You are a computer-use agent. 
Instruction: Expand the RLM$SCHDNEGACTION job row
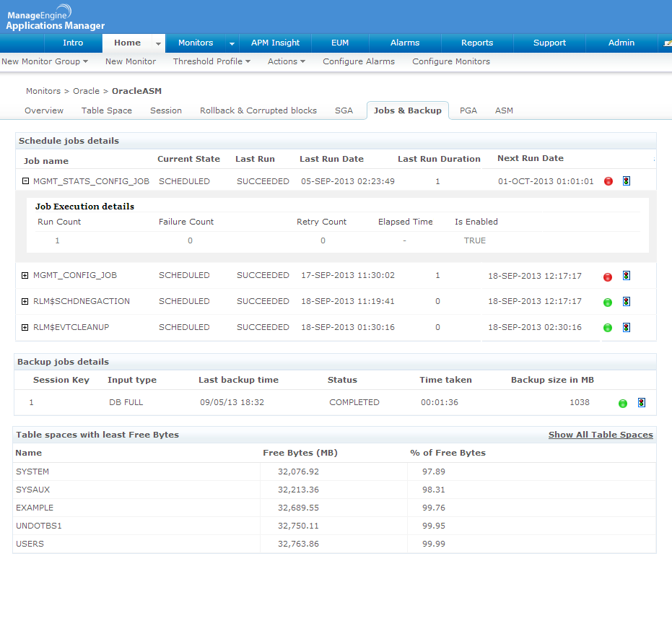(25, 301)
